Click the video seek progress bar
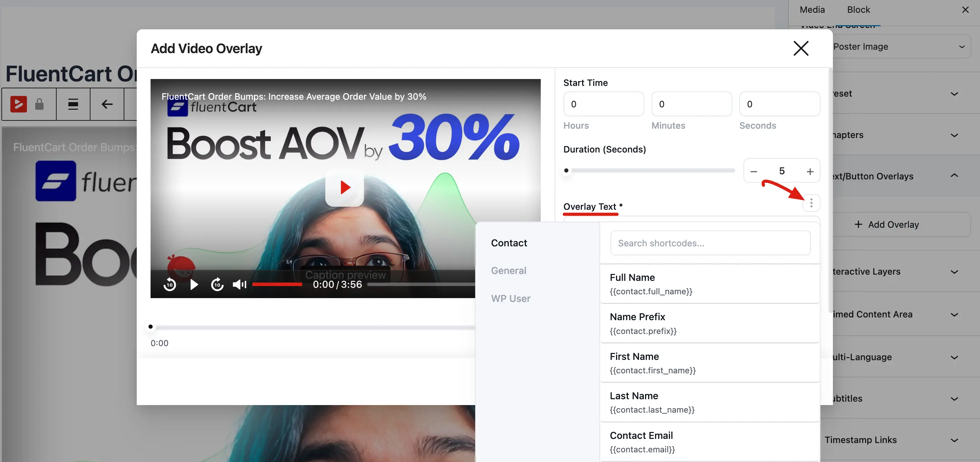Viewport: 980px width, 462px height. (421, 284)
